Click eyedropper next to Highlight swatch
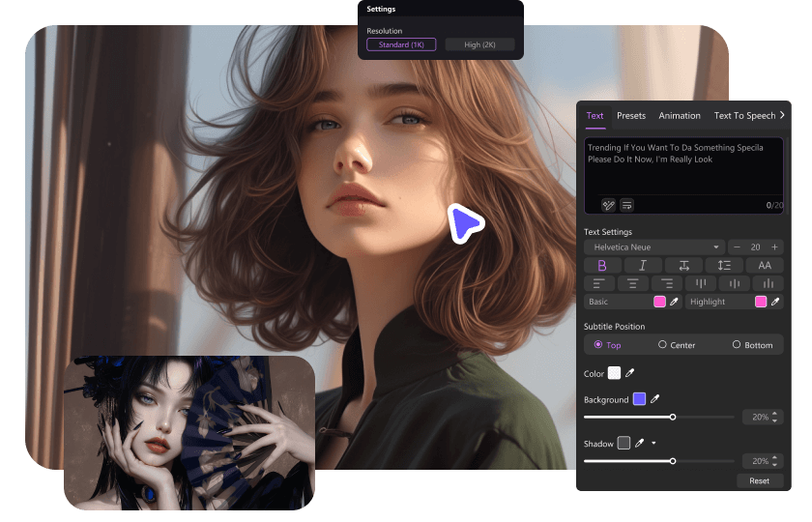Screen dimensions: 812x522 point(775,302)
